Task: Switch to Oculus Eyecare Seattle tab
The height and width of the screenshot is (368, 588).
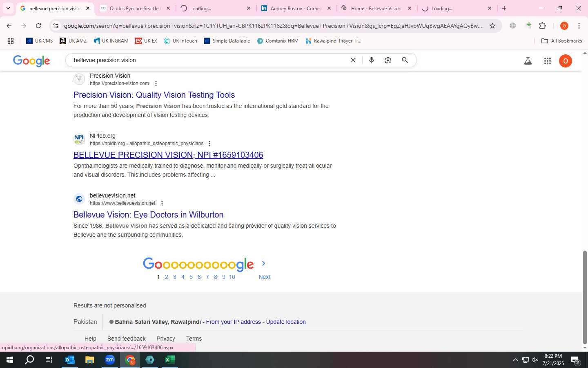Action: tap(135, 8)
